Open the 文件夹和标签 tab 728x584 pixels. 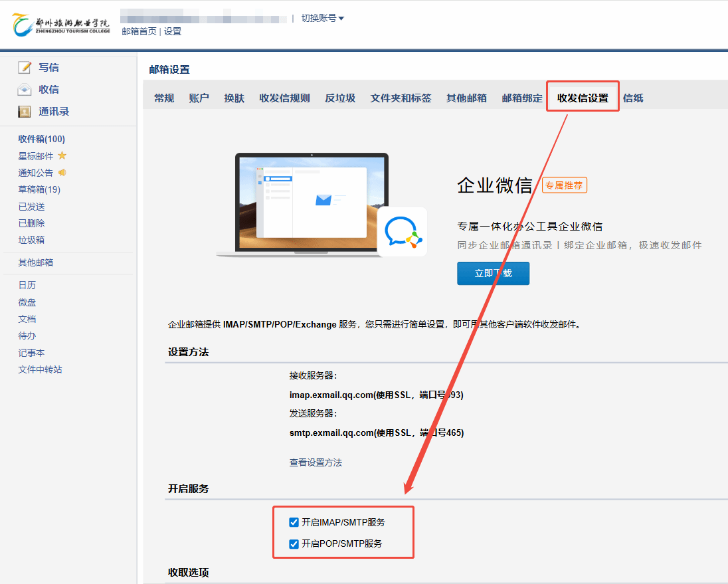pyautogui.click(x=401, y=98)
